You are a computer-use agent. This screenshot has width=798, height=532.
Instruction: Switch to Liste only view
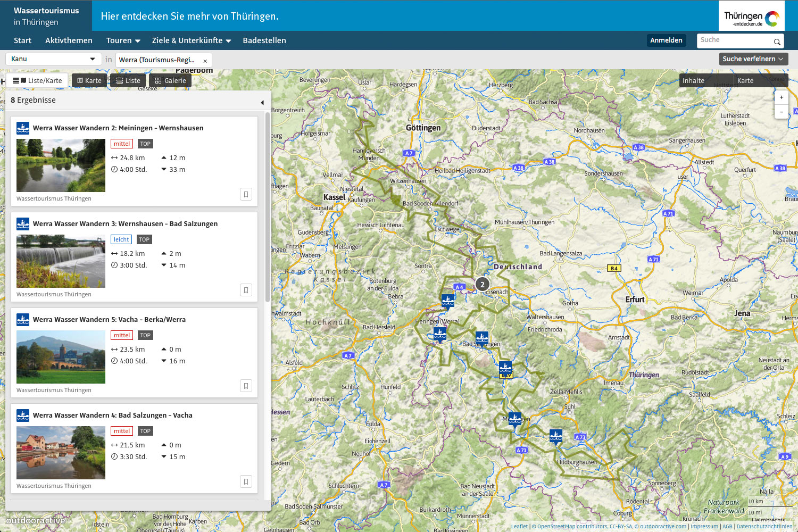coord(128,81)
